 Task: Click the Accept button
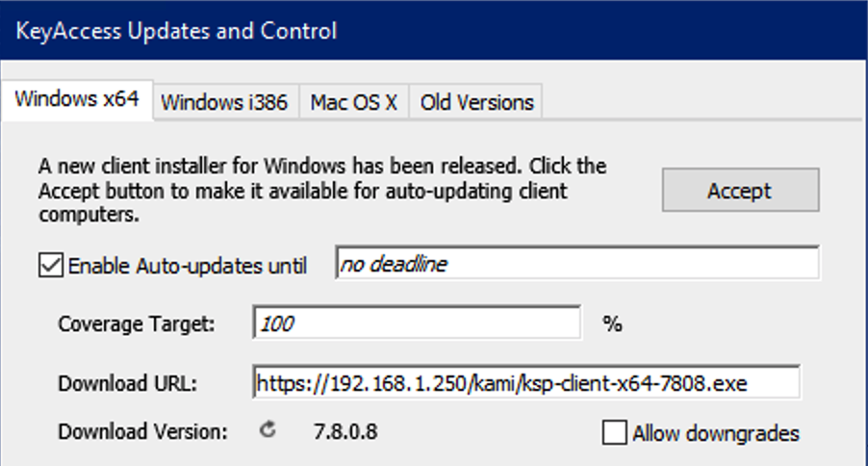coord(740,191)
